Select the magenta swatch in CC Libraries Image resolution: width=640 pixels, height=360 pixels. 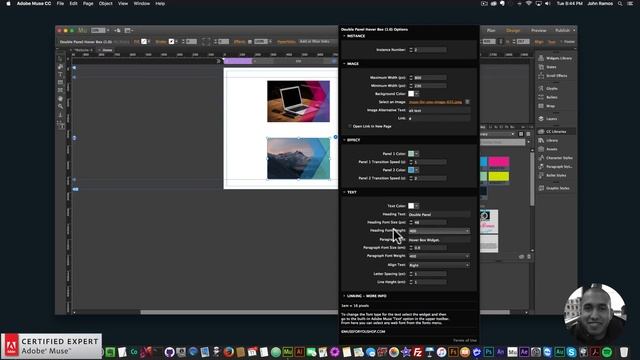[x=499, y=162]
